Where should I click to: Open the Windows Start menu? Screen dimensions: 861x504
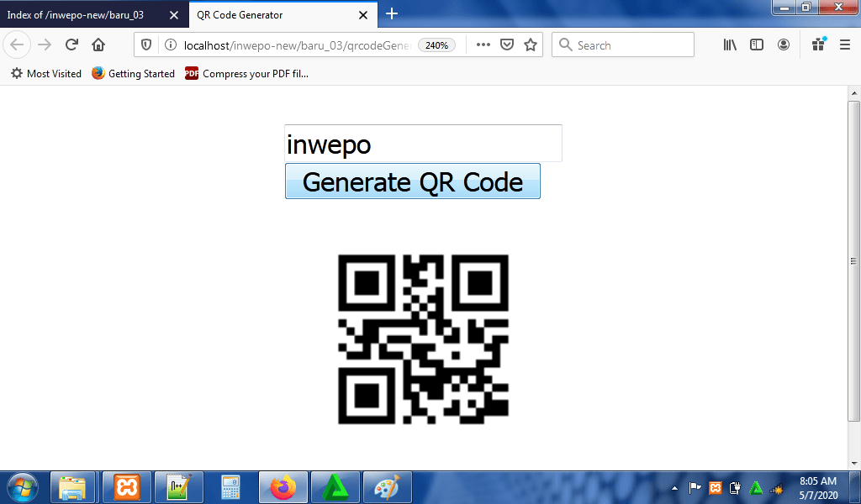pyautogui.click(x=23, y=487)
